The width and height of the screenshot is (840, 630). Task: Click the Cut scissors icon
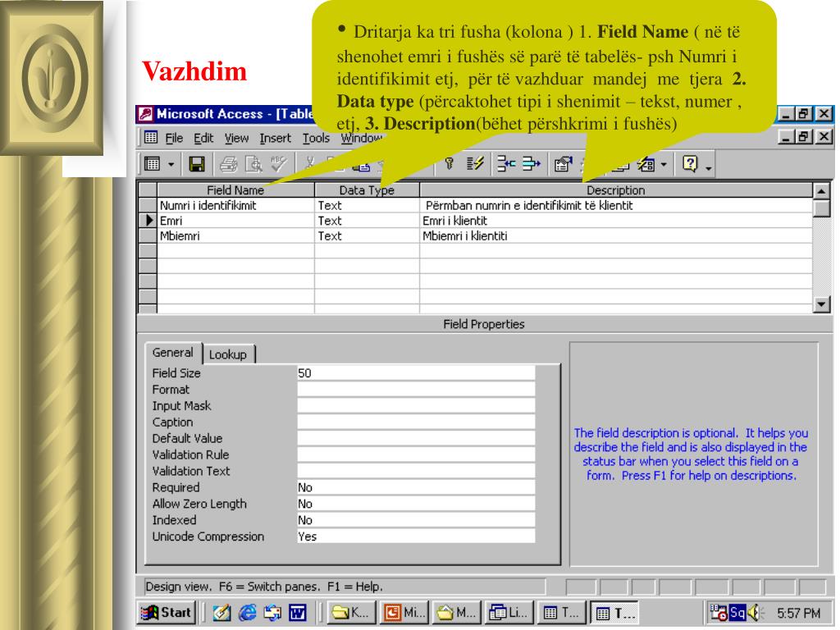click(309, 164)
